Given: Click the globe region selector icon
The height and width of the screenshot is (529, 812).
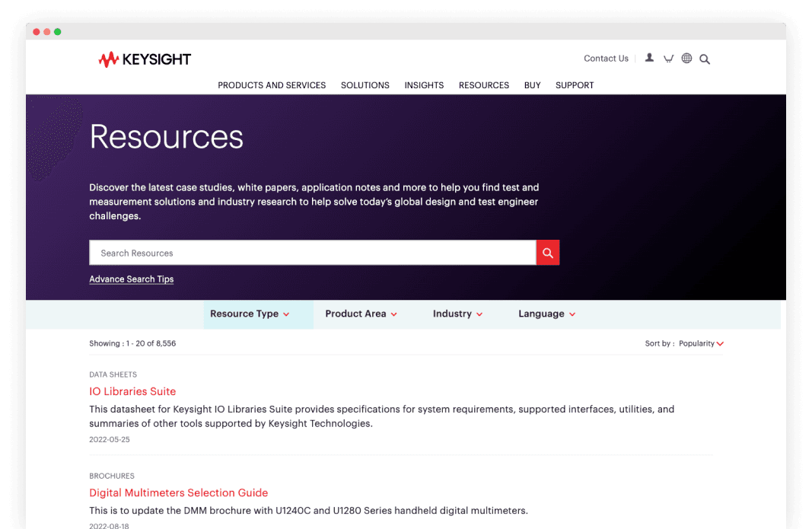Looking at the screenshot, I should [686, 58].
